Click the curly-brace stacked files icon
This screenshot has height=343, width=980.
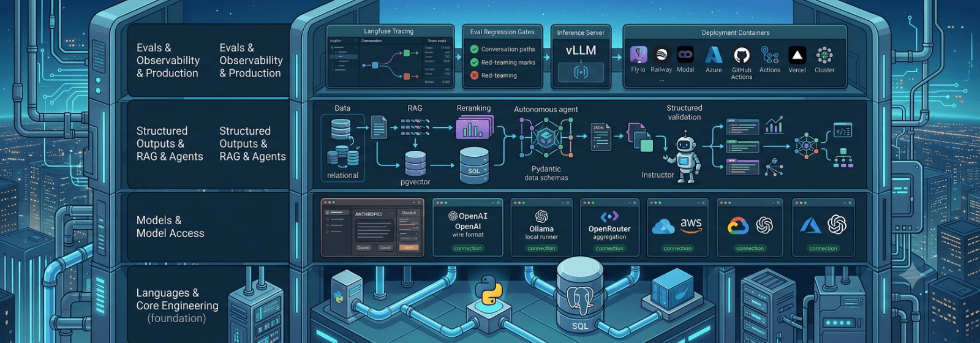639,137
